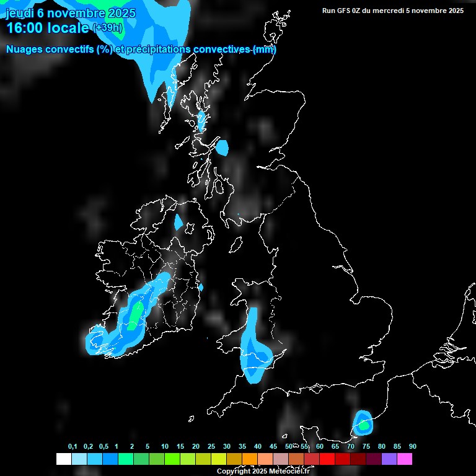Viewport: 476px width, 476px height.
Task: Click the green precipitation spot on the French coast
Action: point(363,425)
